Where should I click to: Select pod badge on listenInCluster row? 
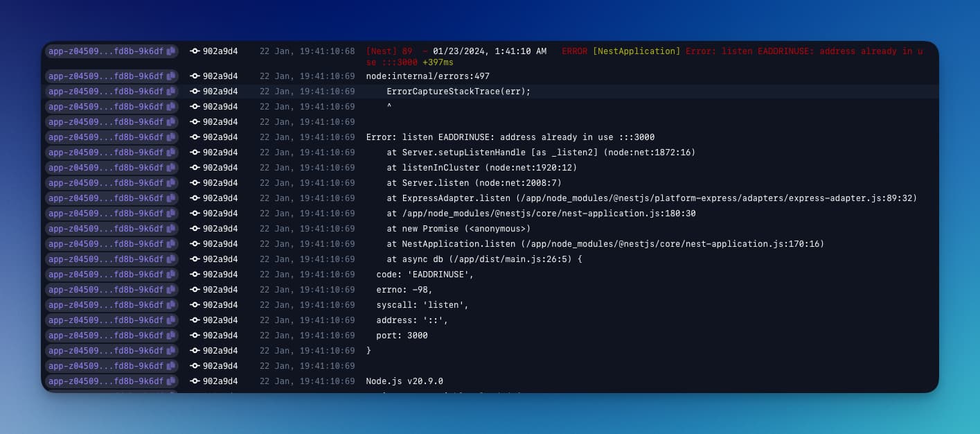pos(112,168)
